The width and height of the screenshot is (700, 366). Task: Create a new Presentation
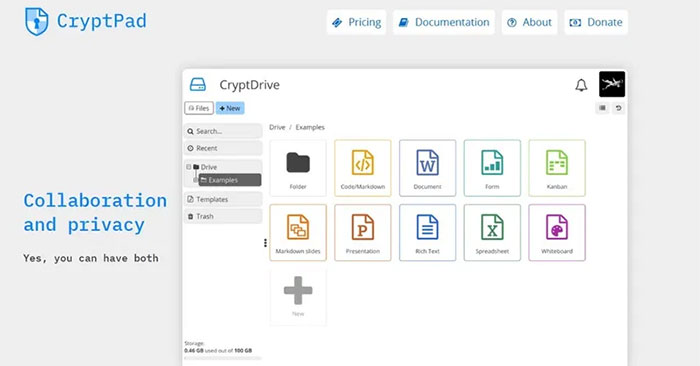(x=362, y=233)
